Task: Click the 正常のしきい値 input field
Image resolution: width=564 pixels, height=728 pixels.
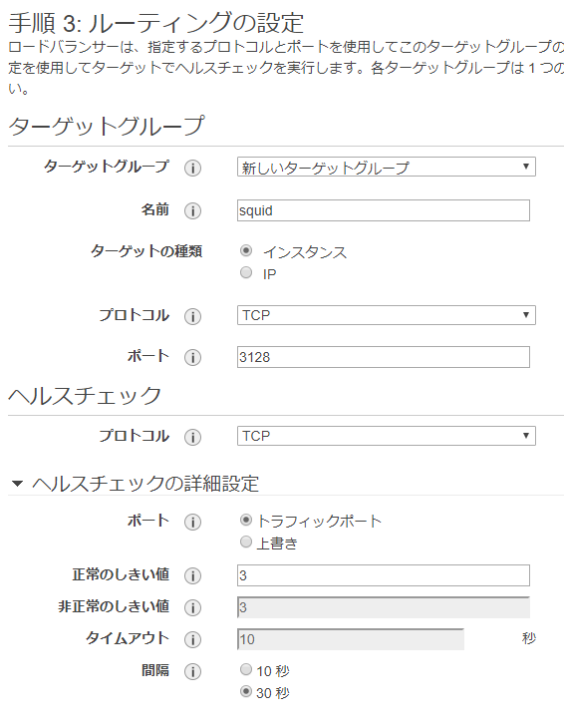Action: click(x=383, y=575)
